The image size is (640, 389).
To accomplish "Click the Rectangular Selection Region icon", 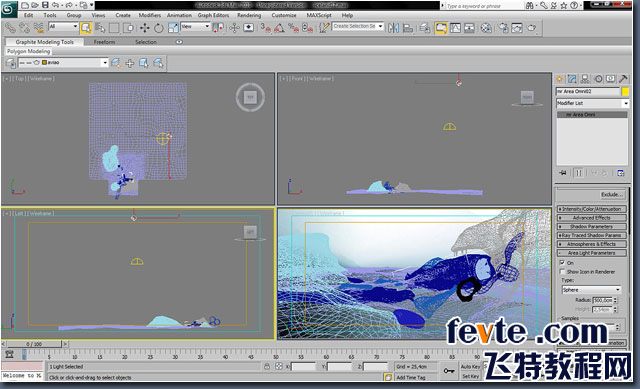I will point(114,28).
